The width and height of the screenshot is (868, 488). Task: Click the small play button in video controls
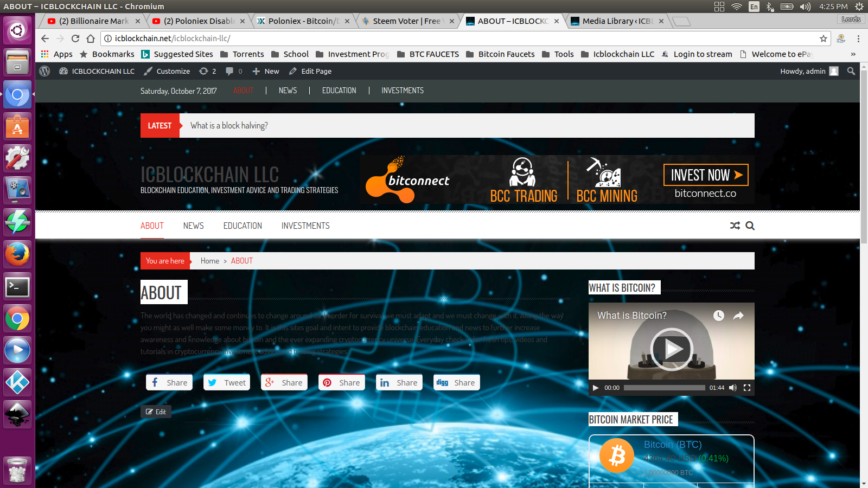596,388
